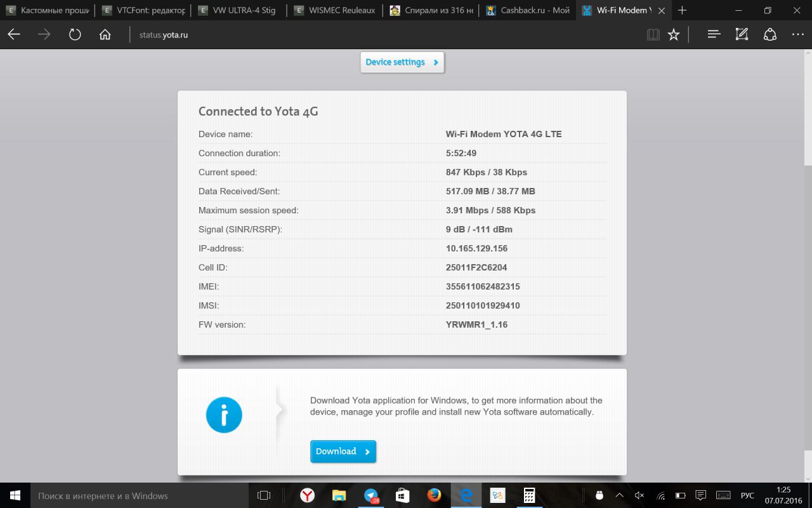The image size is (812, 508).
Task: Switch the РУС input language
Action: (x=747, y=495)
